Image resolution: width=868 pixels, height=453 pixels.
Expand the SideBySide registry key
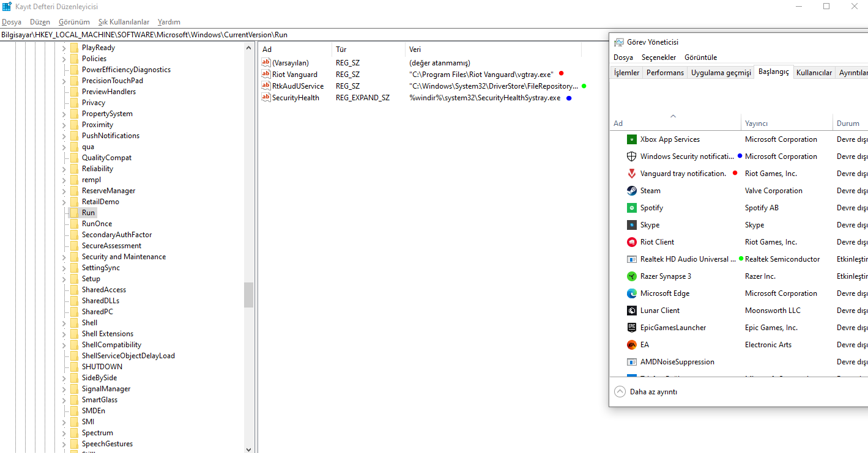coord(64,378)
